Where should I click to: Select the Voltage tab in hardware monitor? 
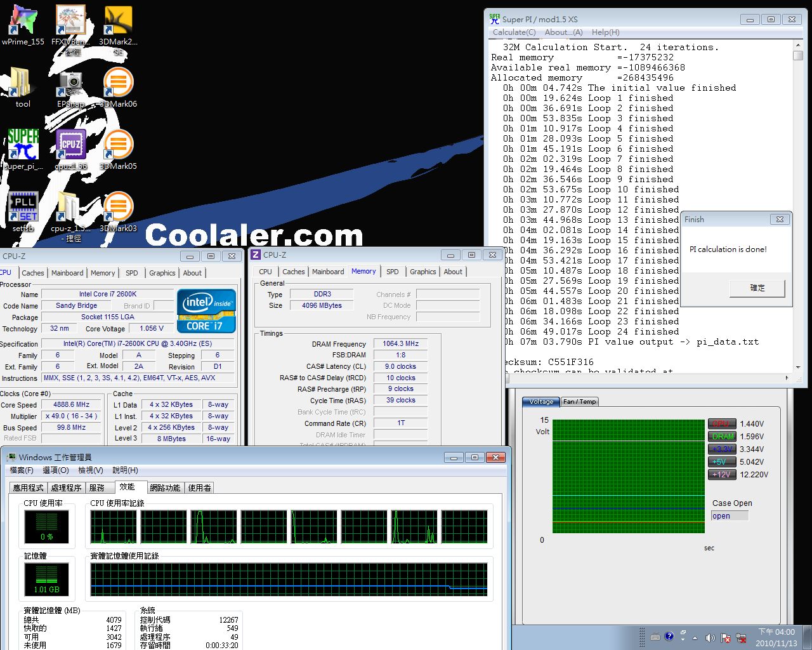click(x=541, y=402)
